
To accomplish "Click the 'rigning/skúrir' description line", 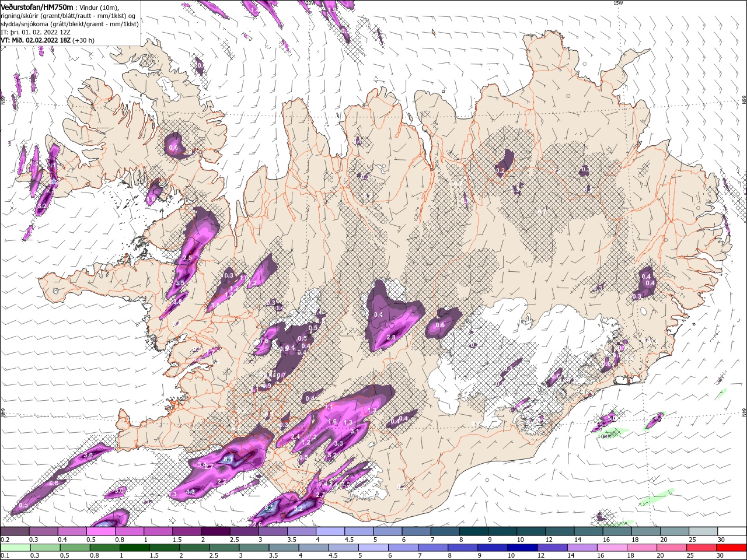I will click(x=68, y=16).
